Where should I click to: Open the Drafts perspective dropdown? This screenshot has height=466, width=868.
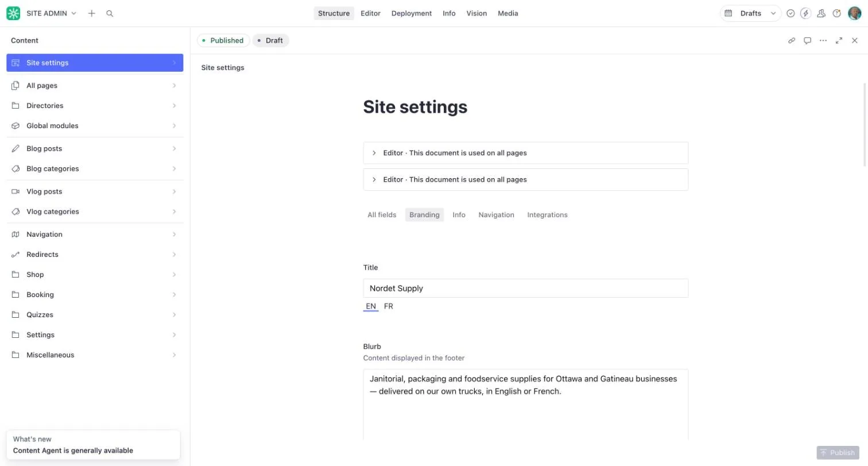tap(750, 13)
